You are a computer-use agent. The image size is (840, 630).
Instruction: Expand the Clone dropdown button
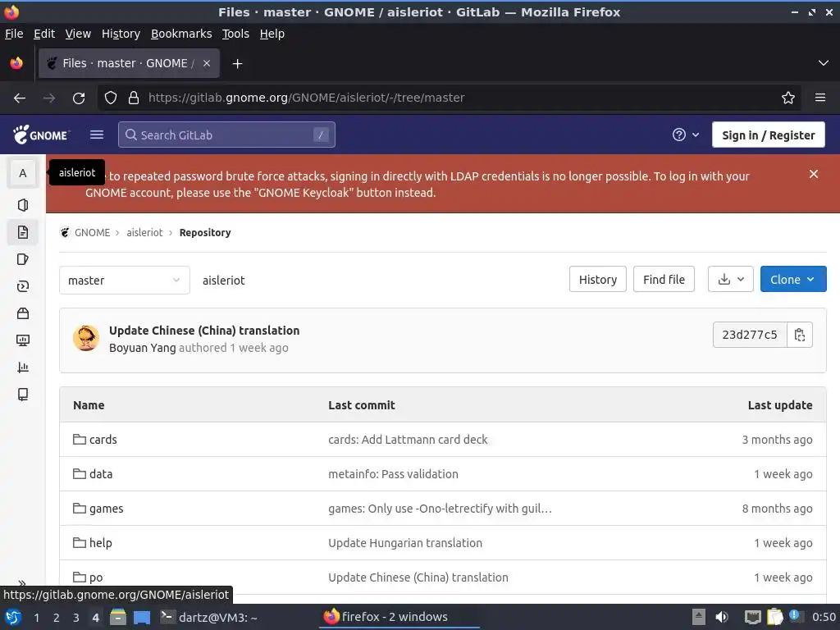coord(793,279)
